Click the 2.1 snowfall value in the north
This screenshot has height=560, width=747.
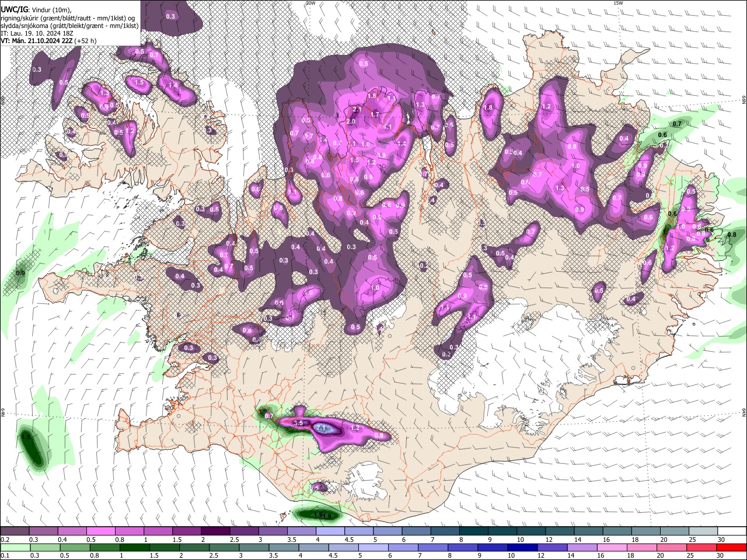click(x=358, y=109)
